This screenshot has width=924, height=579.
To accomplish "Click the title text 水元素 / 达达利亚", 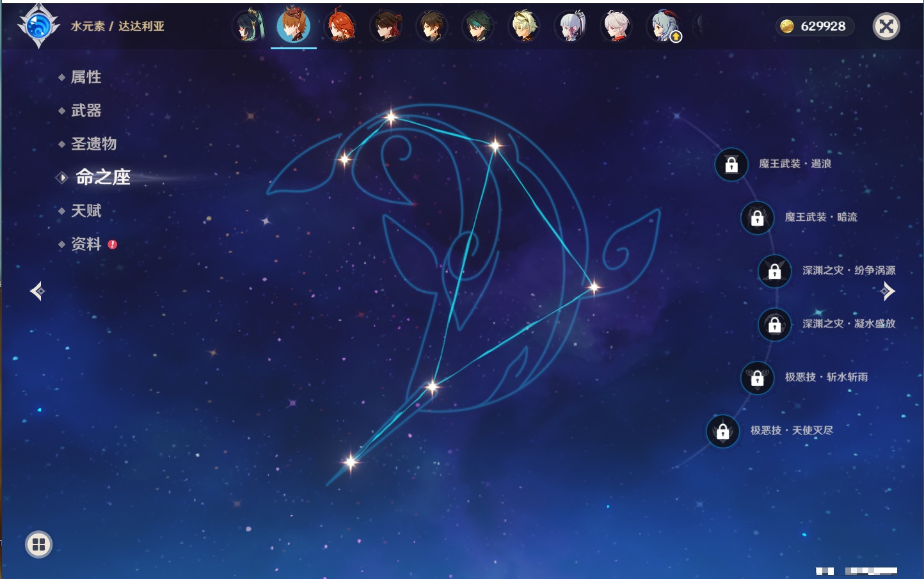I will pos(118,26).
